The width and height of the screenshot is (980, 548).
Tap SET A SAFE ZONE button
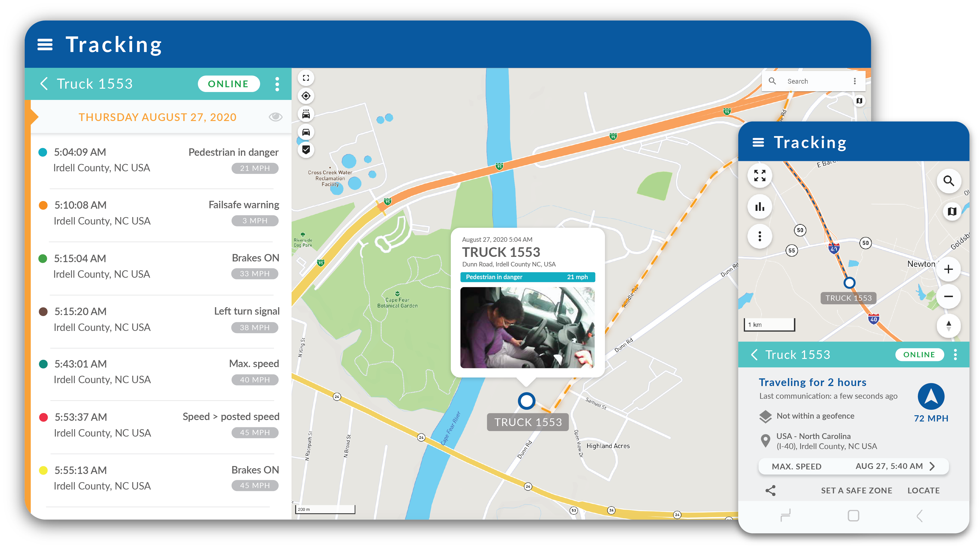pos(856,490)
